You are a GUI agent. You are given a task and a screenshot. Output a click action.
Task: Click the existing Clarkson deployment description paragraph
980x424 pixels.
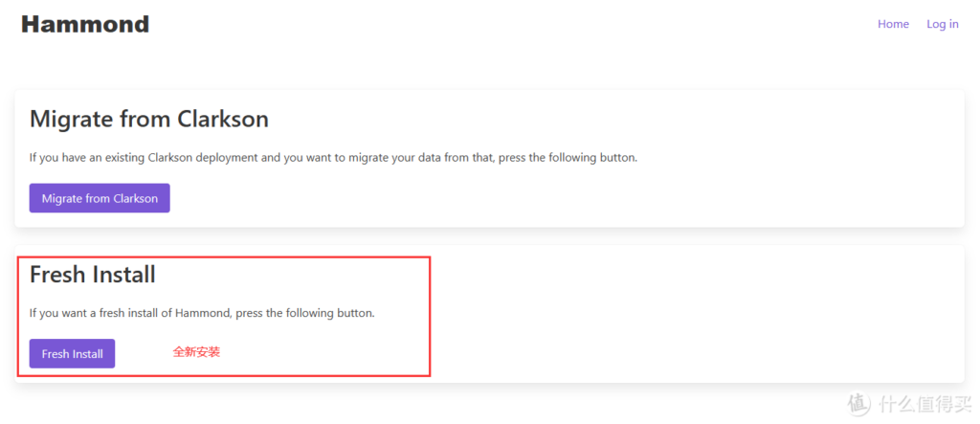(333, 157)
